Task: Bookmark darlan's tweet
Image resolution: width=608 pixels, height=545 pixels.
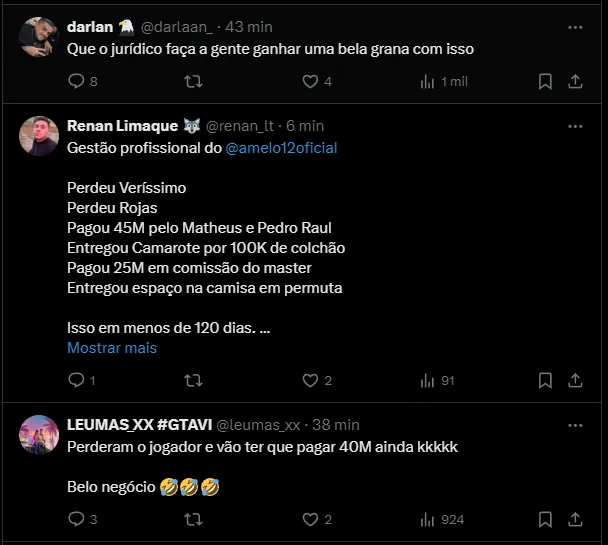Action: point(545,81)
